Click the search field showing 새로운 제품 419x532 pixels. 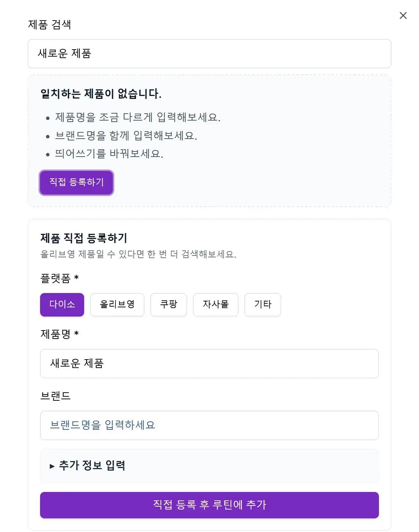(209, 54)
